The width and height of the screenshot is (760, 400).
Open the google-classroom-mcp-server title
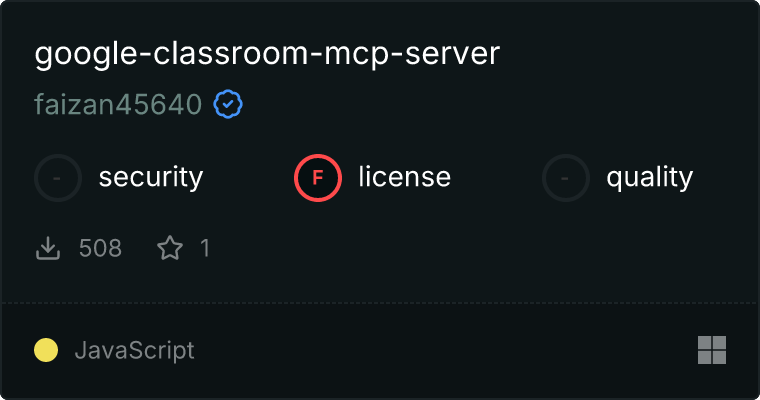click(267, 54)
